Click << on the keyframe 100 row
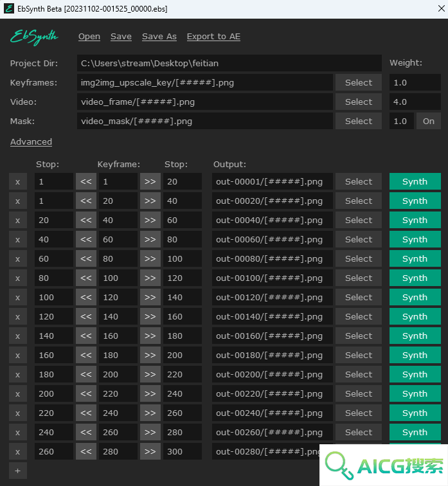Image resolution: width=448 pixels, height=486 pixels. pos(86,278)
